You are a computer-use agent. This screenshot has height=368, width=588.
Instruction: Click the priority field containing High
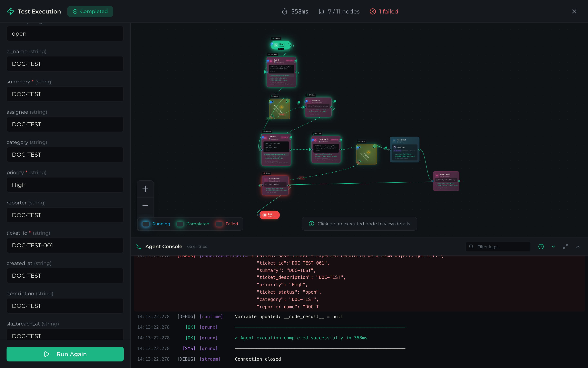pyautogui.click(x=65, y=185)
